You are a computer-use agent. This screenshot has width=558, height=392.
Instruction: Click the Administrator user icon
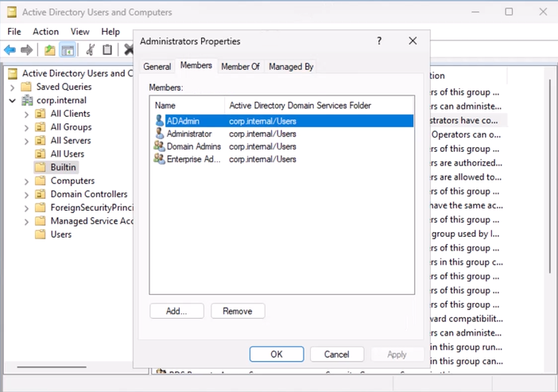(x=160, y=134)
